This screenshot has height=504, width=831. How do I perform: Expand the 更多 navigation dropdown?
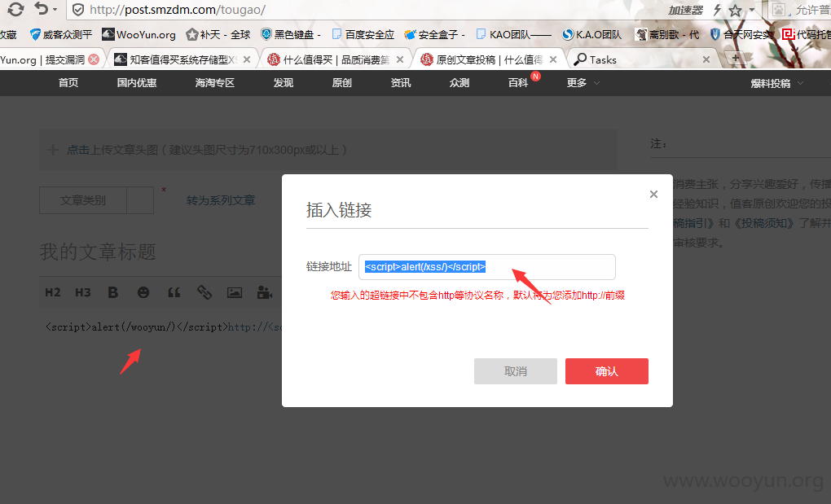click(x=583, y=82)
